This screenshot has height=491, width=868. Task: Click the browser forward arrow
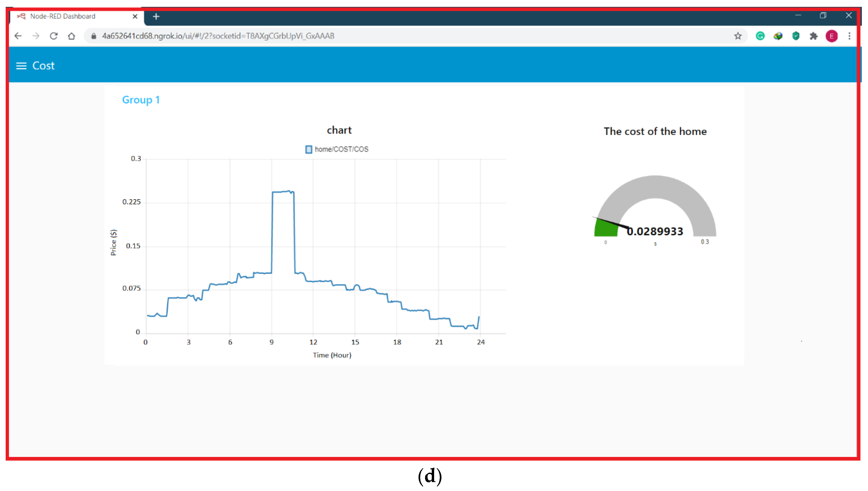point(36,36)
